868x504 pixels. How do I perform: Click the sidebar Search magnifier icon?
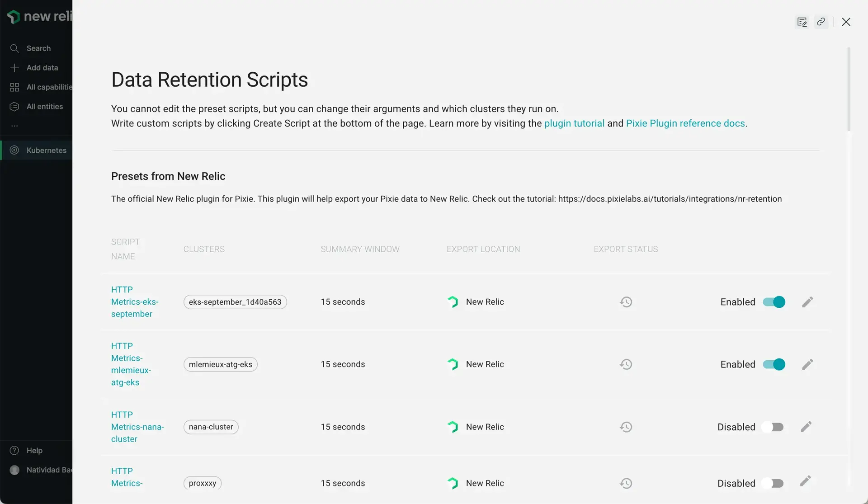coord(14,48)
